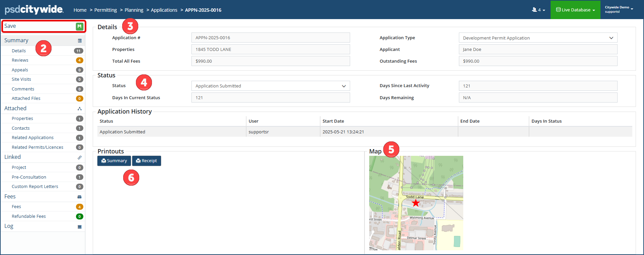Click the Log section lines icon

(x=80, y=227)
